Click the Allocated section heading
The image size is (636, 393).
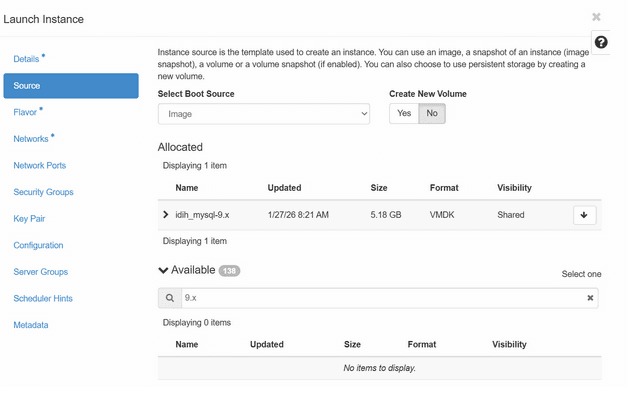180,147
